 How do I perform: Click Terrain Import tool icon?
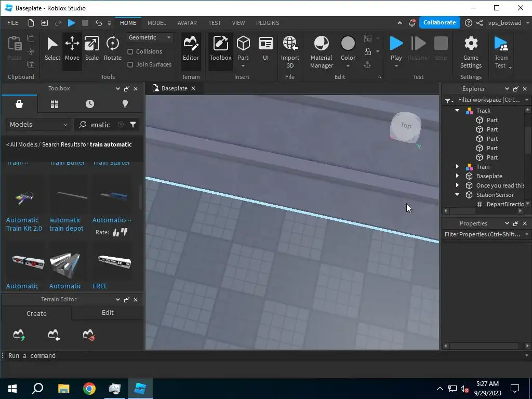click(x=54, y=335)
